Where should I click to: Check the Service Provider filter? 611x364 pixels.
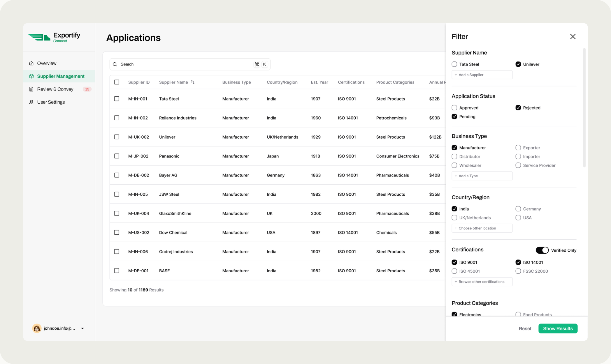[x=518, y=165]
